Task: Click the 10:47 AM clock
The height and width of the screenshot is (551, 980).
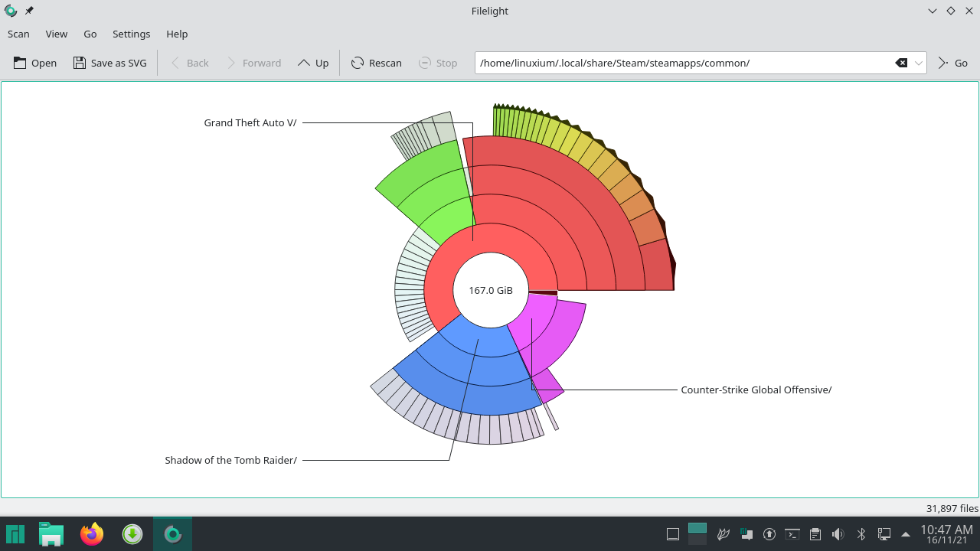Action: [946, 530]
